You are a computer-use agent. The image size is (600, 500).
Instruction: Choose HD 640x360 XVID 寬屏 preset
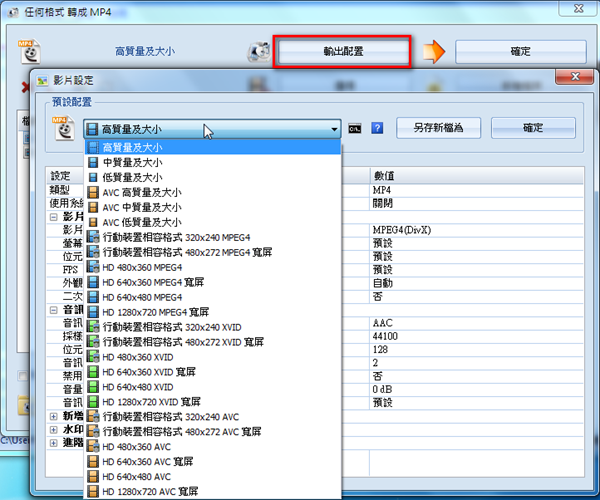tap(212, 372)
